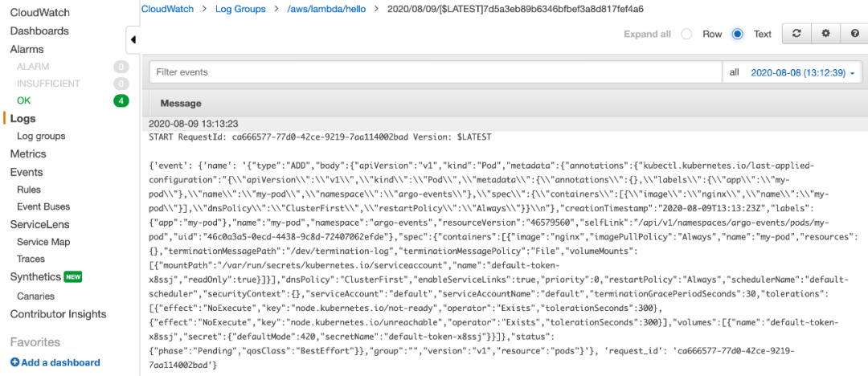Open the Log Groups breadcrumb link
This screenshot has height=376, width=868.
(240, 10)
